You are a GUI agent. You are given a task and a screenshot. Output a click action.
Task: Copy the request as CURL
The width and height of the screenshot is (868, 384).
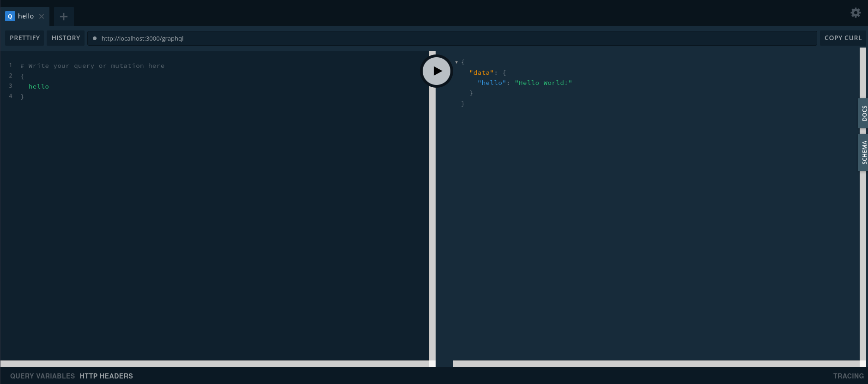(x=843, y=38)
